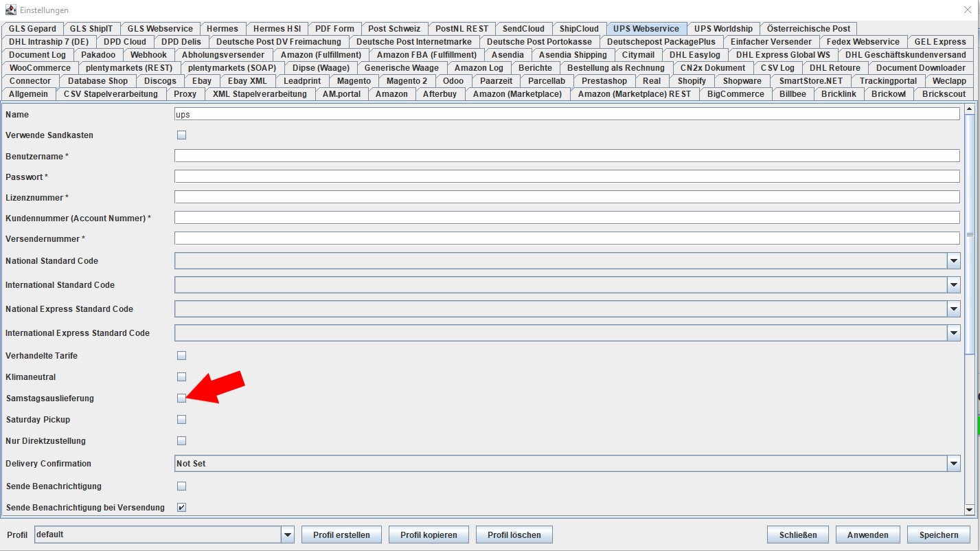This screenshot has width=980, height=551.
Task: Enable Samstagsauslieferung checkbox
Action: pyautogui.click(x=182, y=398)
